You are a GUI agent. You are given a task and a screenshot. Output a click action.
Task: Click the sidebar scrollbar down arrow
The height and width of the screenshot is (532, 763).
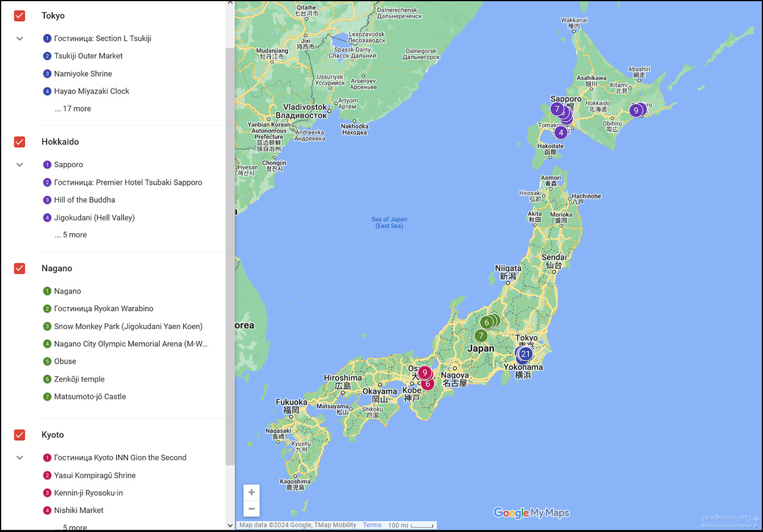tap(230, 525)
